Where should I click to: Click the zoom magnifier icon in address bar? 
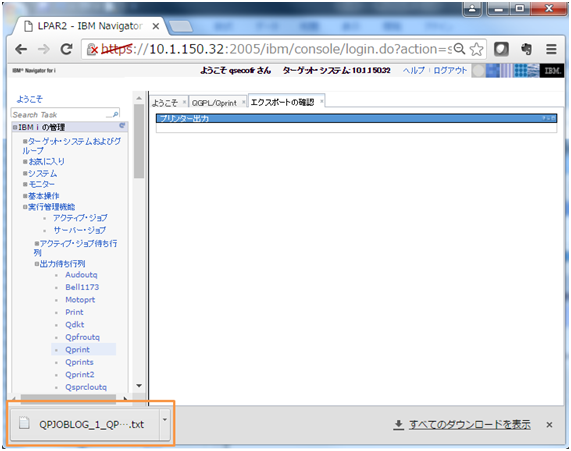pyautogui.click(x=460, y=49)
